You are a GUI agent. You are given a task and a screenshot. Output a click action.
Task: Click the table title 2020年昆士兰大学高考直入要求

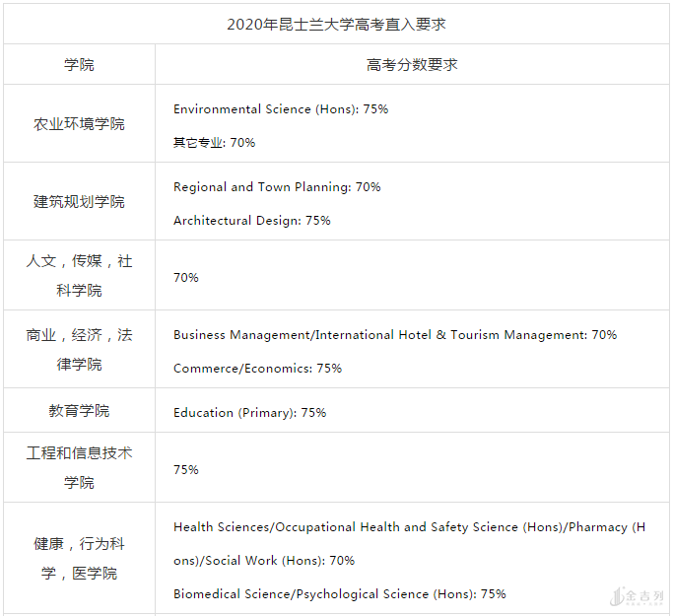coord(336,24)
